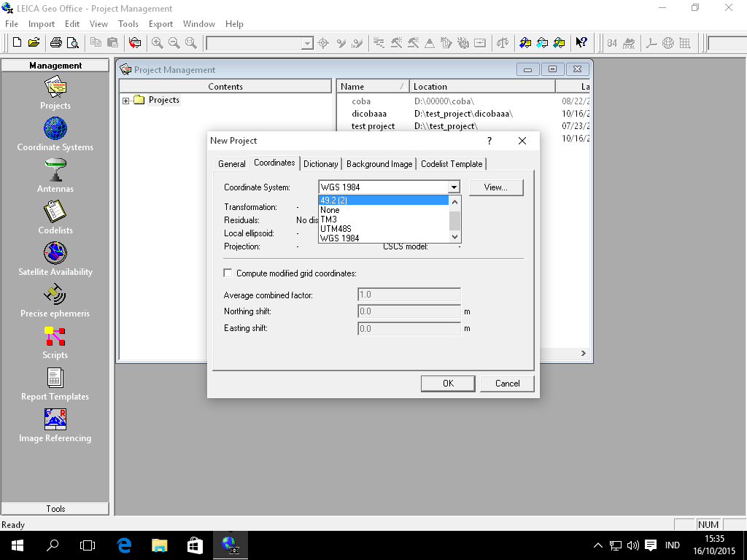Click the balance scales toolbar icon

[x=502, y=43]
